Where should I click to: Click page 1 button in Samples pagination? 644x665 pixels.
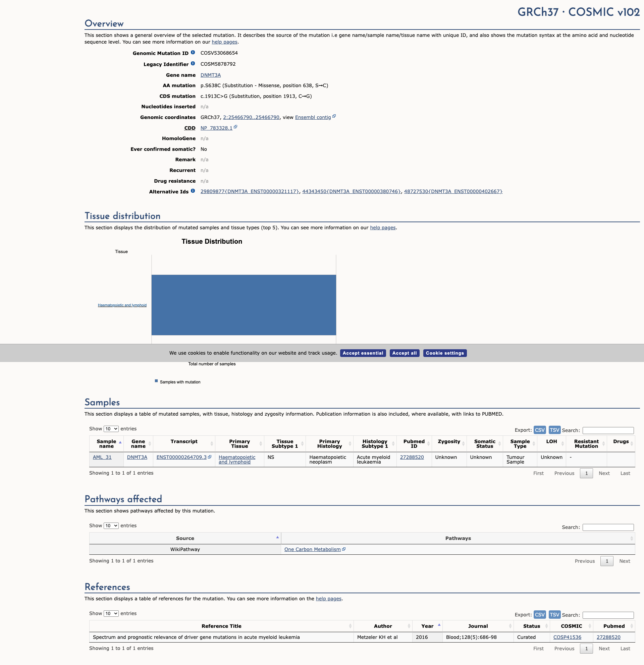[x=586, y=473]
